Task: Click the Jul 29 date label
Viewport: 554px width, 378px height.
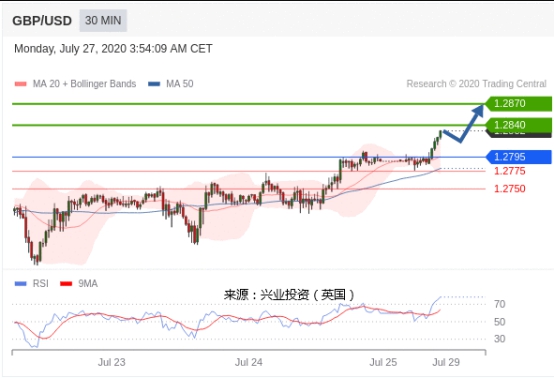Action: [x=446, y=362]
